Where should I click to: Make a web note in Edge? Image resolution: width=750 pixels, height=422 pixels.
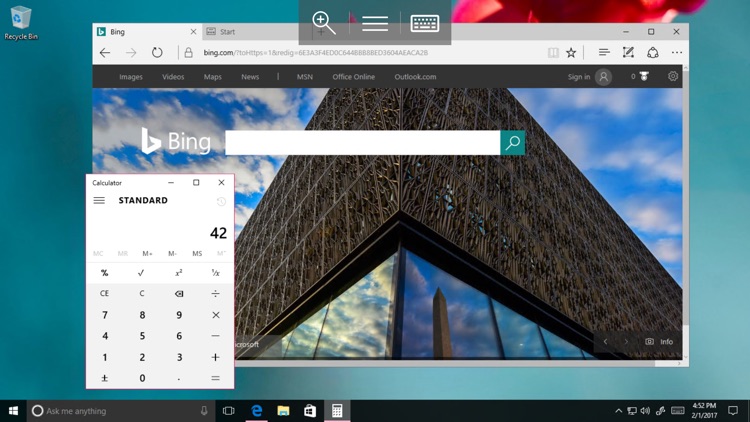pos(629,52)
